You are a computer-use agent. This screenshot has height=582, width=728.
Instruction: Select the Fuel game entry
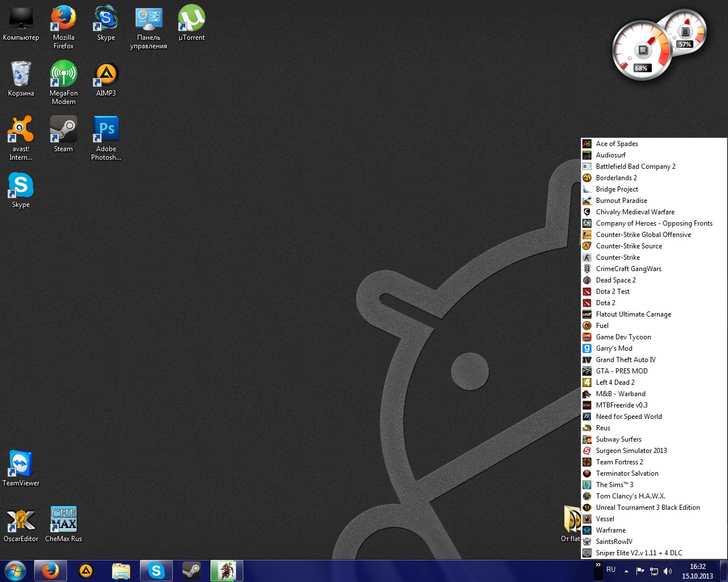654,326
